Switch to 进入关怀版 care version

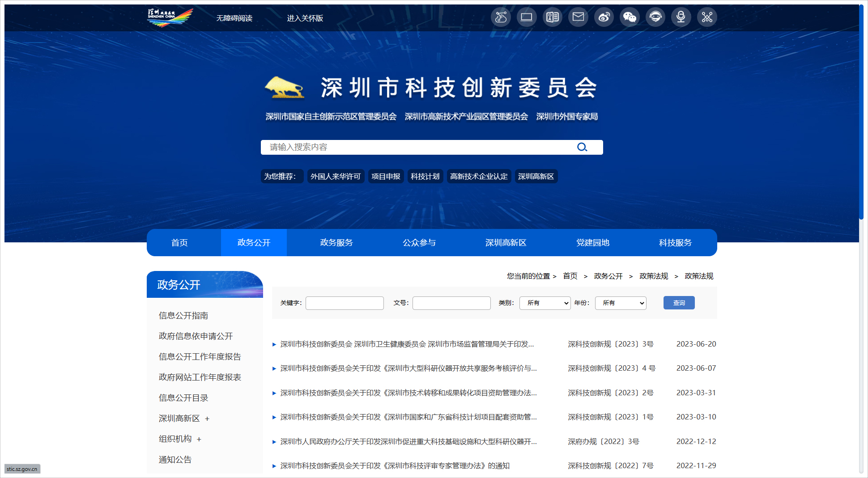(x=305, y=18)
